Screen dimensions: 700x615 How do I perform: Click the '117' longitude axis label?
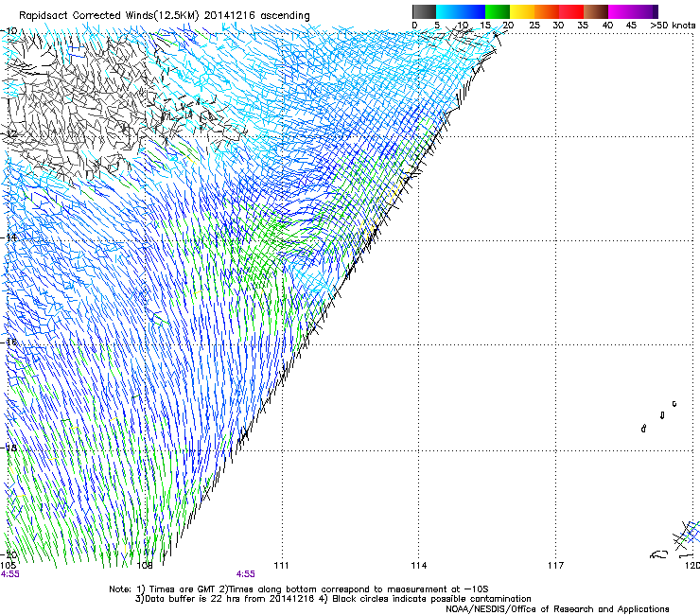click(x=556, y=566)
